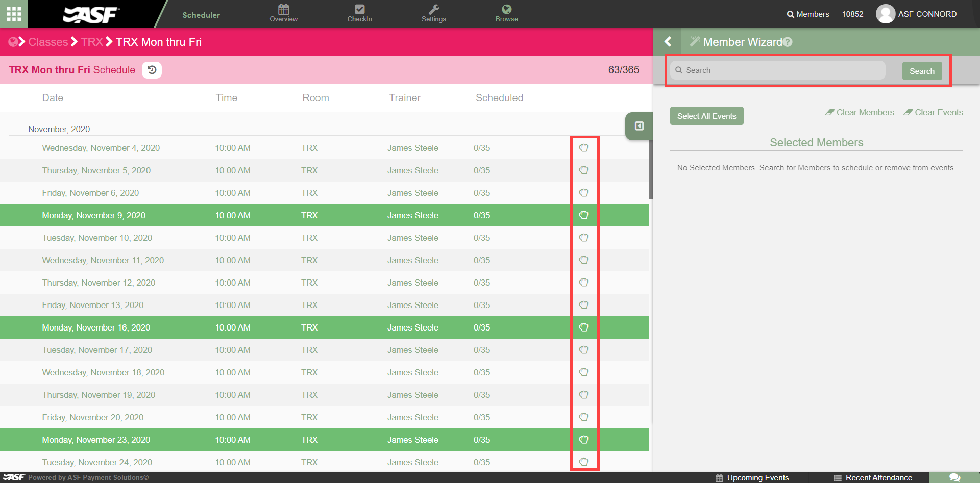This screenshot has width=980, height=483.
Task: Click the green Search button
Action: point(922,71)
